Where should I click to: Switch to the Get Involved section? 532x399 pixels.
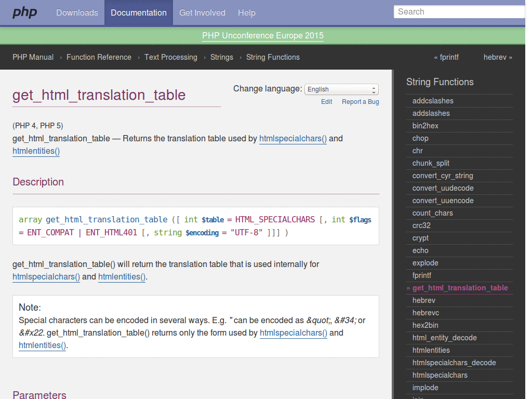click(202, 12)
